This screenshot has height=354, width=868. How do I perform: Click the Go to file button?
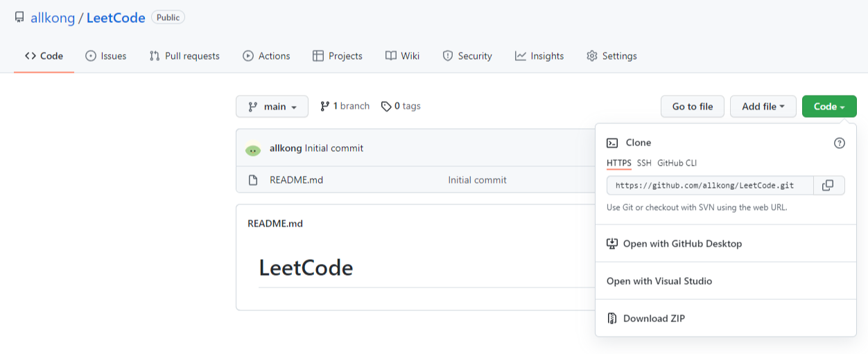pos(693,107)
